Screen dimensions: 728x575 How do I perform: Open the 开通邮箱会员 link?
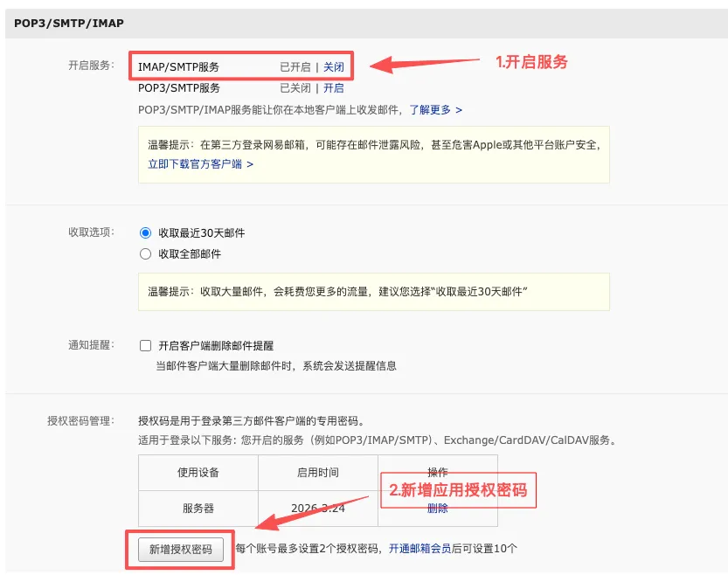(x=419, y=549)
